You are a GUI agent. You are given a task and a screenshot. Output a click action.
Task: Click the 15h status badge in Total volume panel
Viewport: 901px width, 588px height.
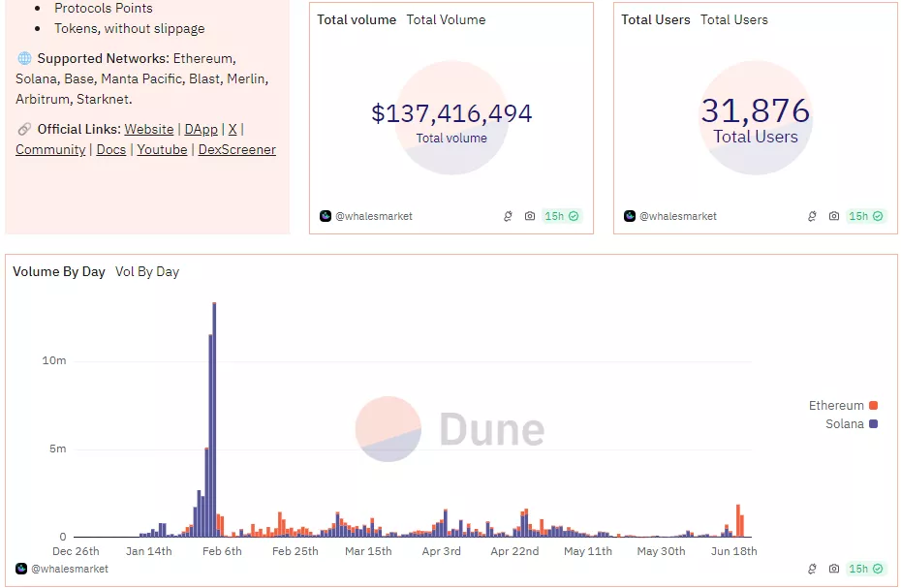point(561,216)
